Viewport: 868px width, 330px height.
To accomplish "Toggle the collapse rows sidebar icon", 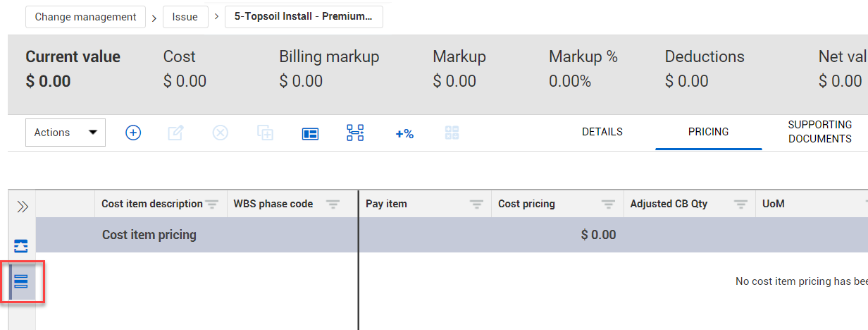I will pos(21,246).
